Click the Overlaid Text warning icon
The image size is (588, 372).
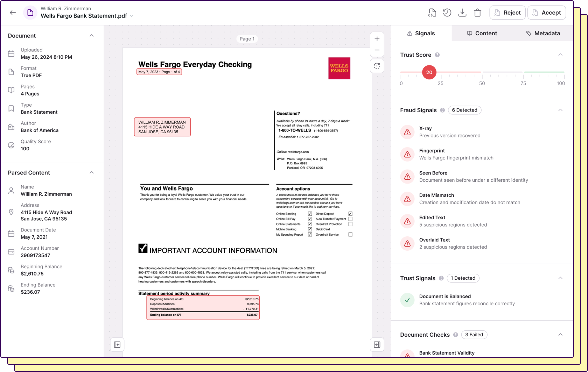click(407, 243)
